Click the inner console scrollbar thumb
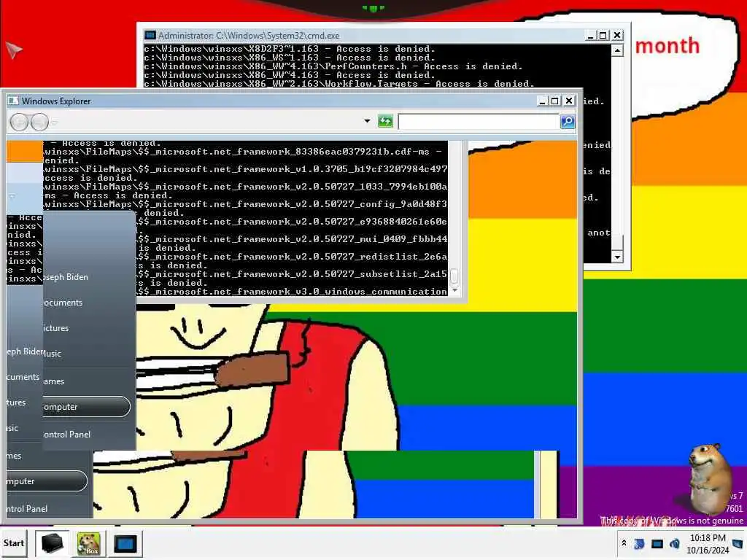 pyautogui.click(x=454, y=276)
